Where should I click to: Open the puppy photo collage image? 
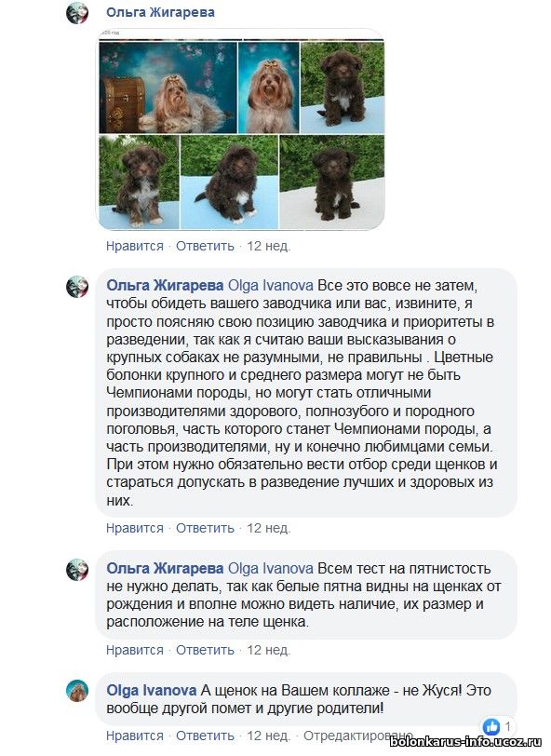pyautogui.click(x=241, y=129)
